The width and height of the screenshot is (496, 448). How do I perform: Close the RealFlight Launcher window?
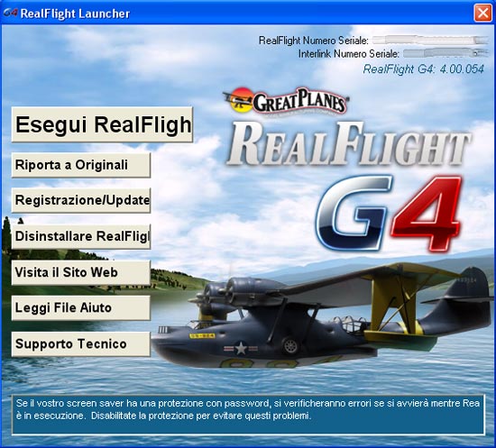click(482, 14)
